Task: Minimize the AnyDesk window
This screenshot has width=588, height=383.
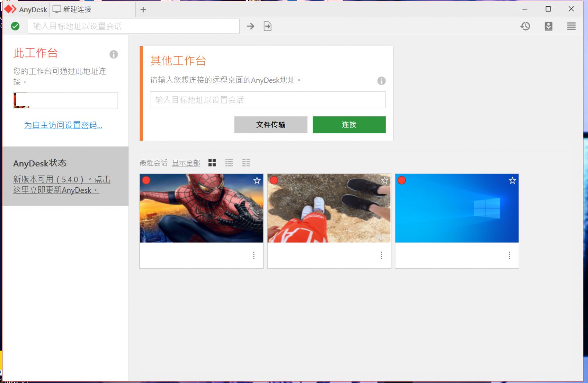Action: 525,9
